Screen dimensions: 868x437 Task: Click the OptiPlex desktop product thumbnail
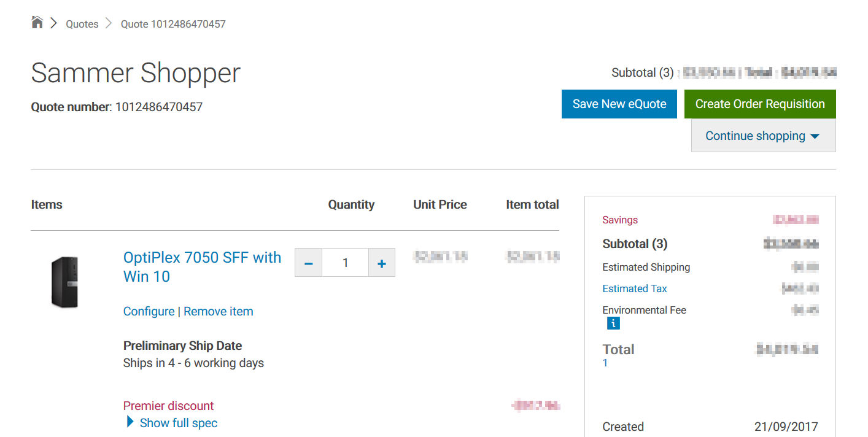tap(65, 282)
